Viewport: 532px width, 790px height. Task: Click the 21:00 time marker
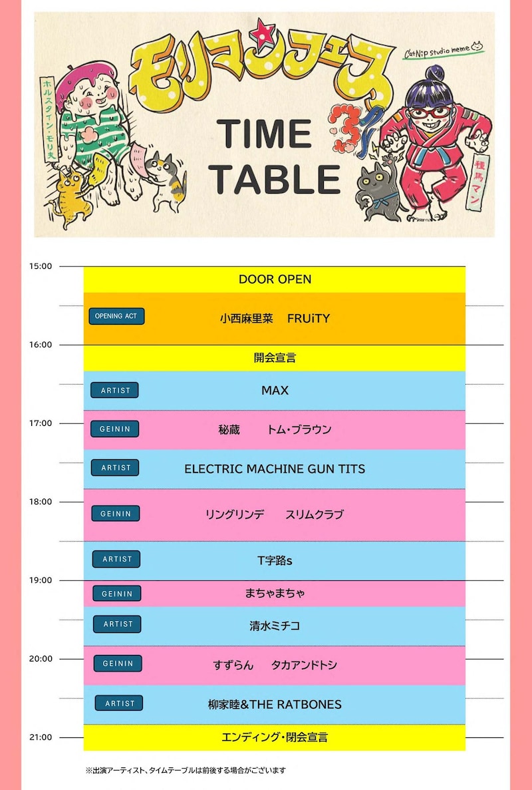point(41,737)
